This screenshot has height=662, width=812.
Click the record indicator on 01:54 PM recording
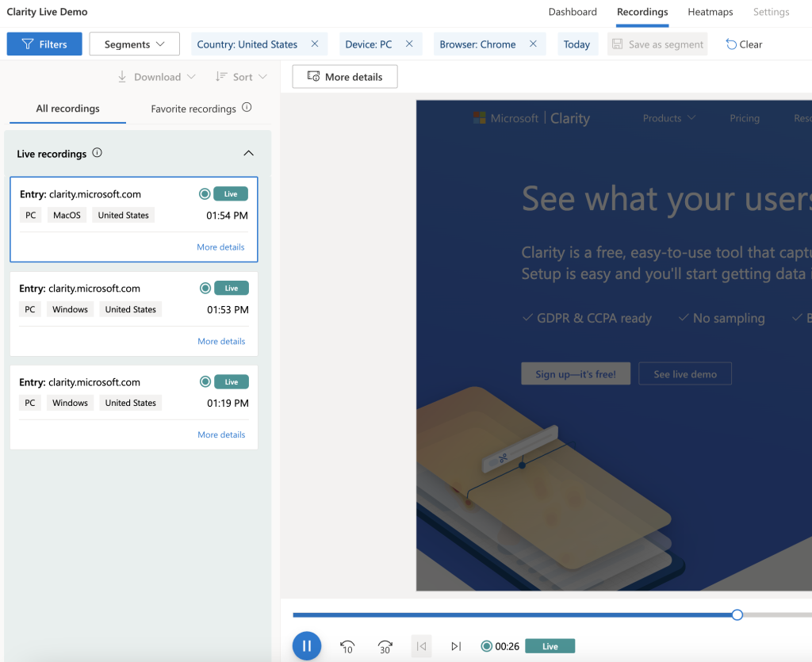pos(205,194)
